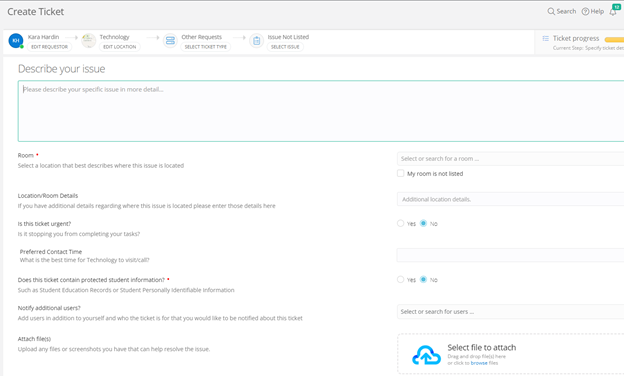
Task: Click the Describe your issue heading
Action: click(x=61, y=69)
